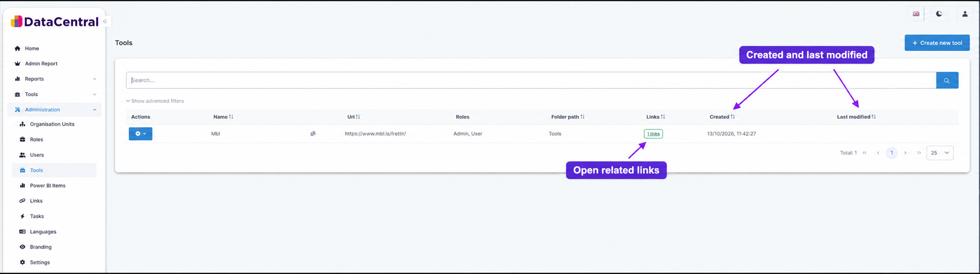Go to previous page arrow
Image resolution: width=980 pixels, height=274 pixels.
click(x=878, y=153)
